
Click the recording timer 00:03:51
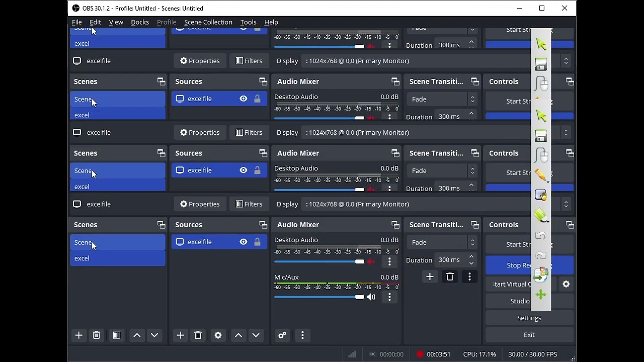(438, 354)
